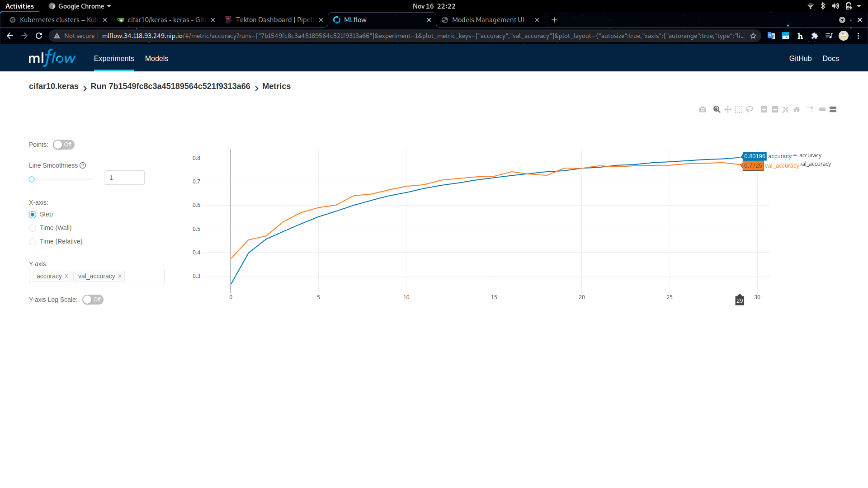Switch to the Models page in MLflow
868x488 pixels.
(156, 58)
